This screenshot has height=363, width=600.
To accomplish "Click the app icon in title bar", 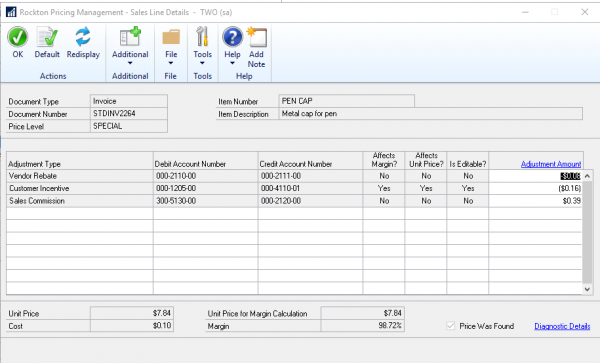I will click(11, 12).
